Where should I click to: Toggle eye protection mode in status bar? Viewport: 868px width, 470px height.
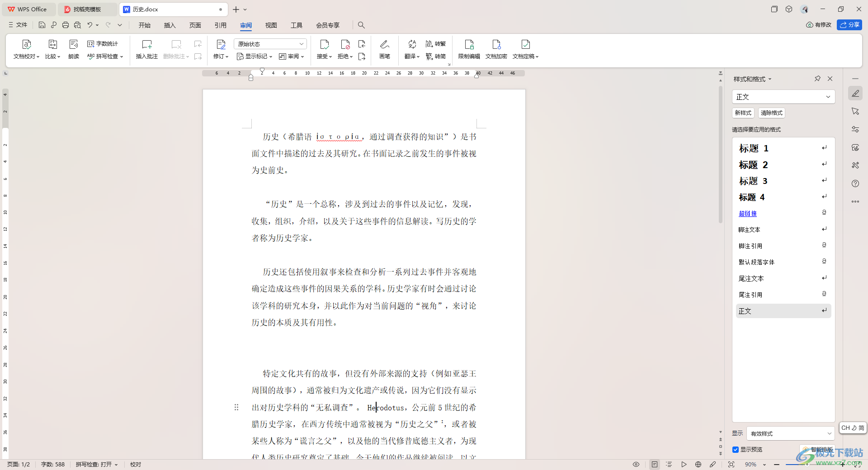tap(636, 465)
